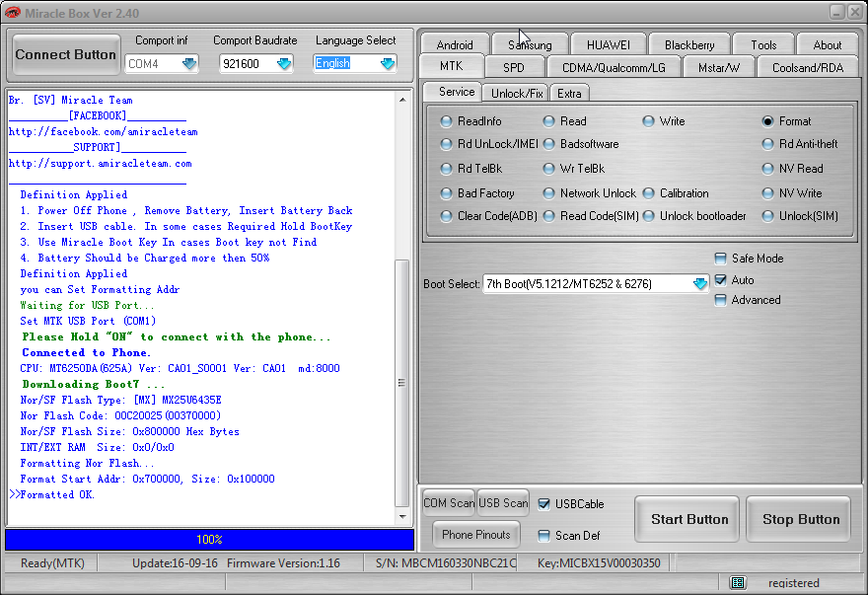Open the Comport Baudrate 921600 dropdown arrow
The image size is (868, 595).
[284, 64]
